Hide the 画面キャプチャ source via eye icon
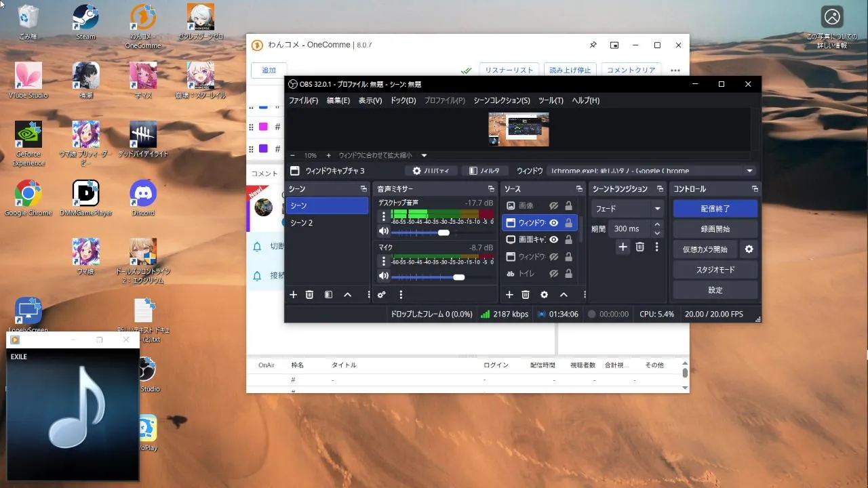 pyautogui.click(x=553, y=239)
